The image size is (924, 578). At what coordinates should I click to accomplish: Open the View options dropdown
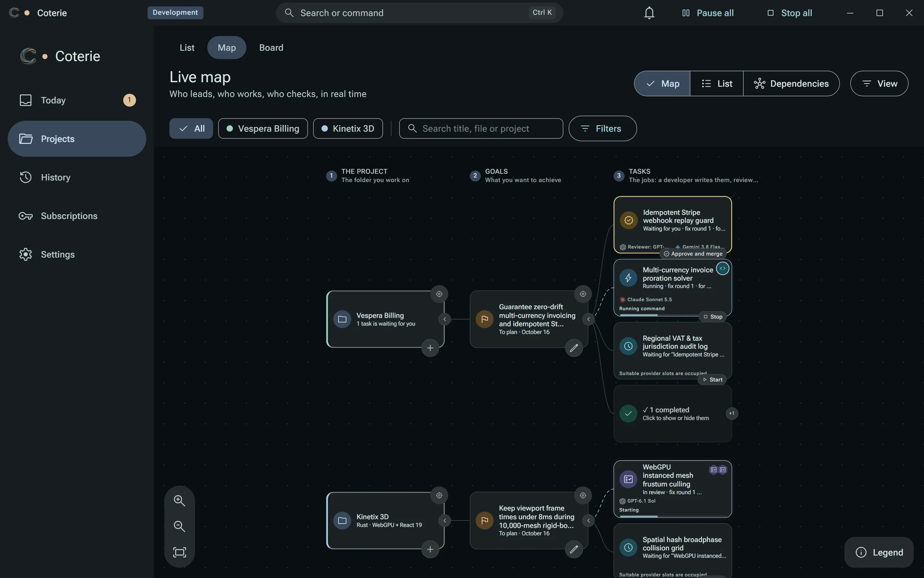[879, 83]
